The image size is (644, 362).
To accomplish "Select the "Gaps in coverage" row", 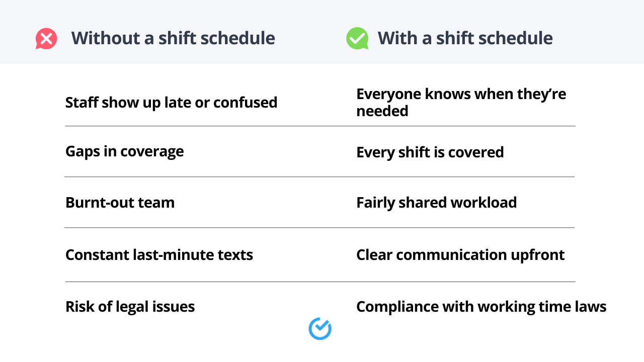I will coord(124,151).
